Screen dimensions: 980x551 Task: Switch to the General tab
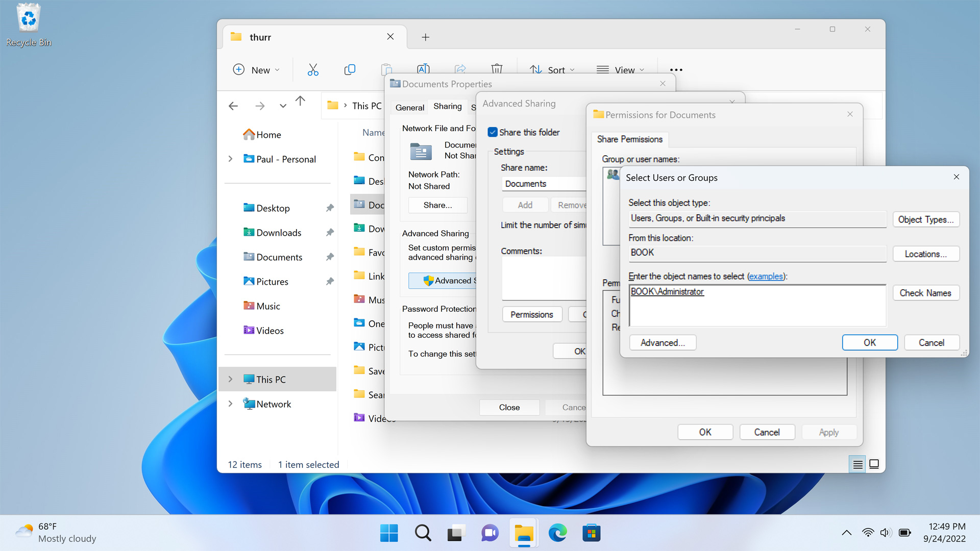(x=409, y=107)
